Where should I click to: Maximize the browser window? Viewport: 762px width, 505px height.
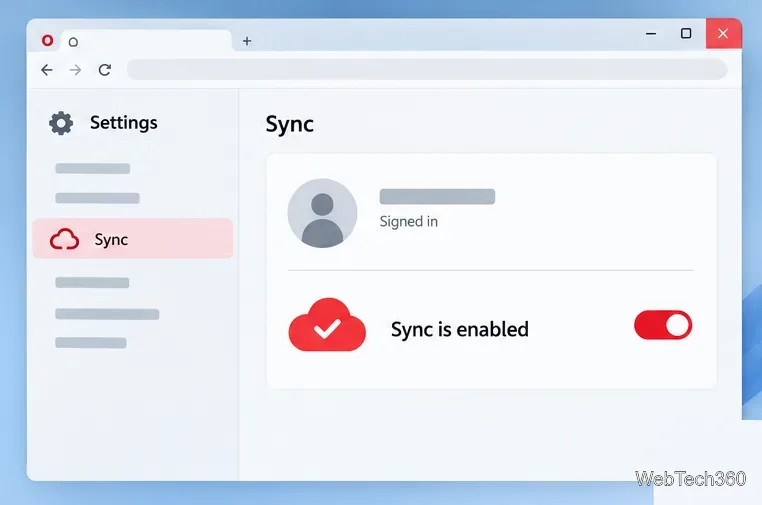click(x=686, y=34)
